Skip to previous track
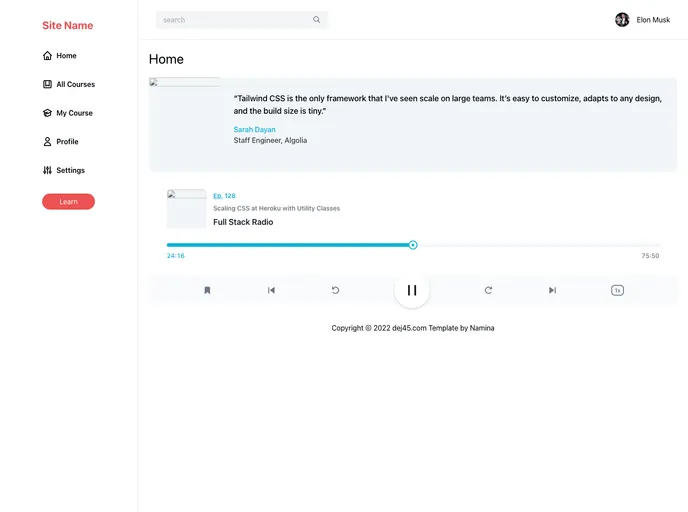Screen dimensions: 688x512 tap(271, 290)
